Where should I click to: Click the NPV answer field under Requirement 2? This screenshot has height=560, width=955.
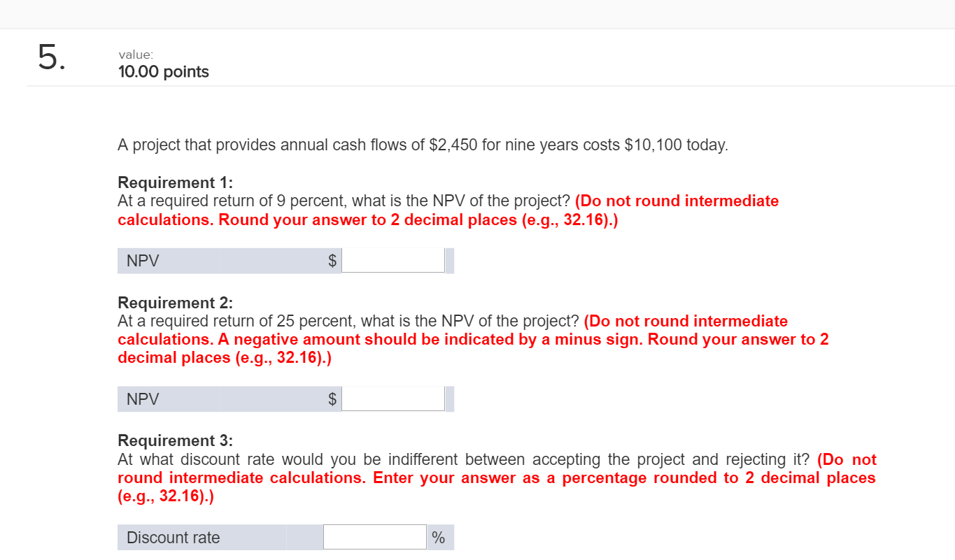pos(392,399)
